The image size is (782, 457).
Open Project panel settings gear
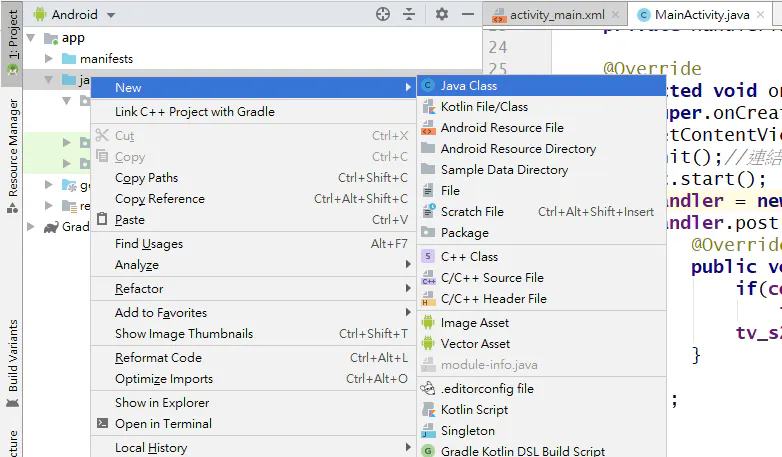[442, 14]
